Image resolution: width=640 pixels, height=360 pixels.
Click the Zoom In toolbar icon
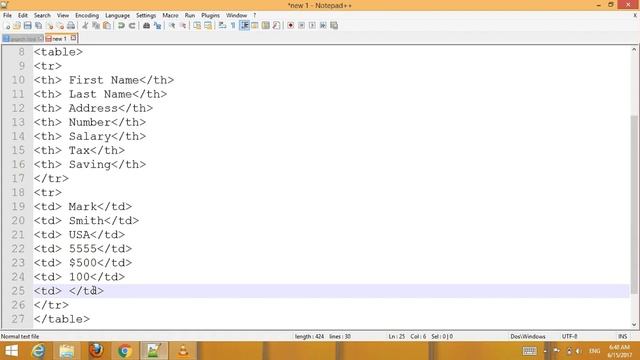[x=172, y=25]
